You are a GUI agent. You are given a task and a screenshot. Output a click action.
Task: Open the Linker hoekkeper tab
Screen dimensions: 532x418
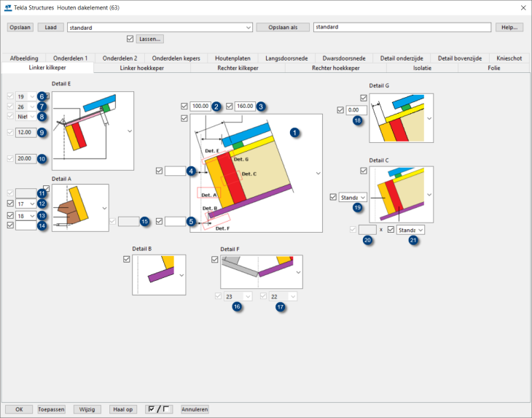point(142,68)
